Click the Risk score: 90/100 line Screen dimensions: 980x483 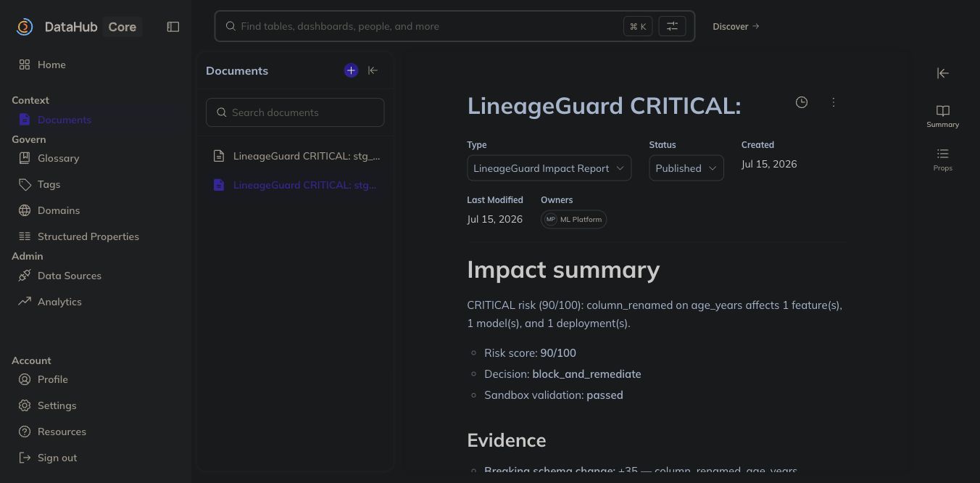click(x=530, y=353)
